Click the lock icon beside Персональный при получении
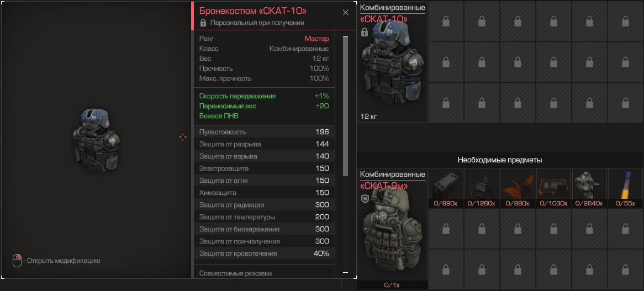 point(203,23)
